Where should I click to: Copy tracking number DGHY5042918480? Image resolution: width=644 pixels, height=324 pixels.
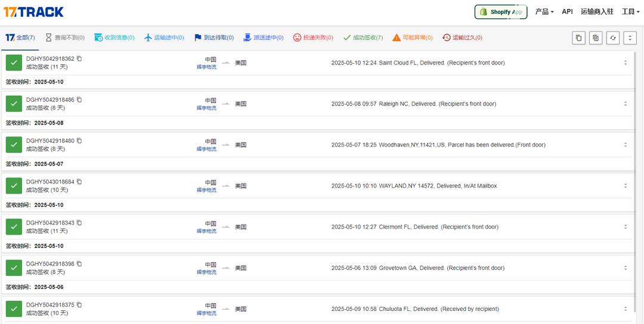click(79, 141)
